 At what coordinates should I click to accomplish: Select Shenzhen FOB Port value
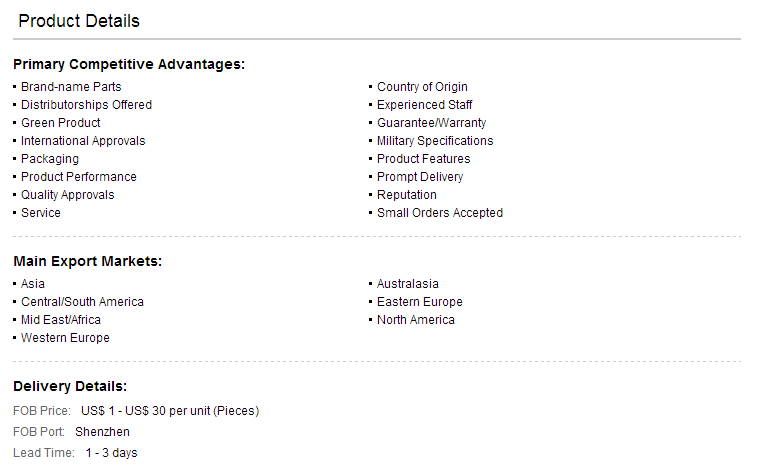tap(102, 432)
